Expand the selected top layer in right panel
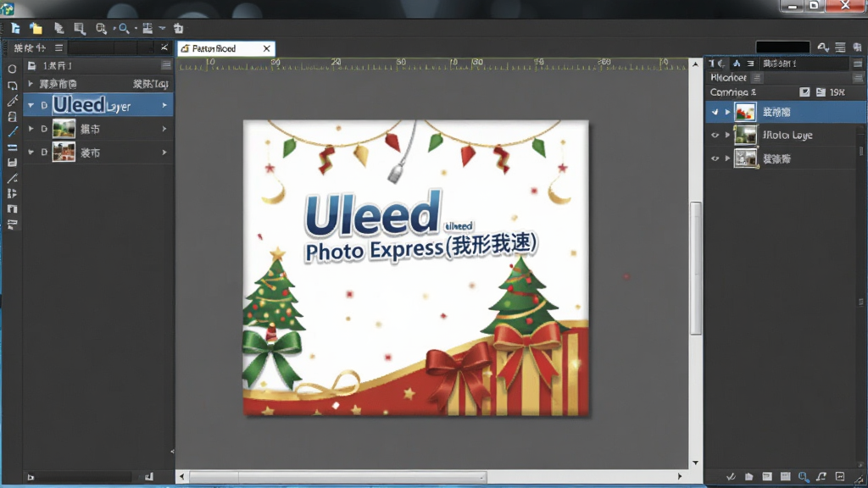The width and height of the screenshot is (868, 488). coord(727,112)
